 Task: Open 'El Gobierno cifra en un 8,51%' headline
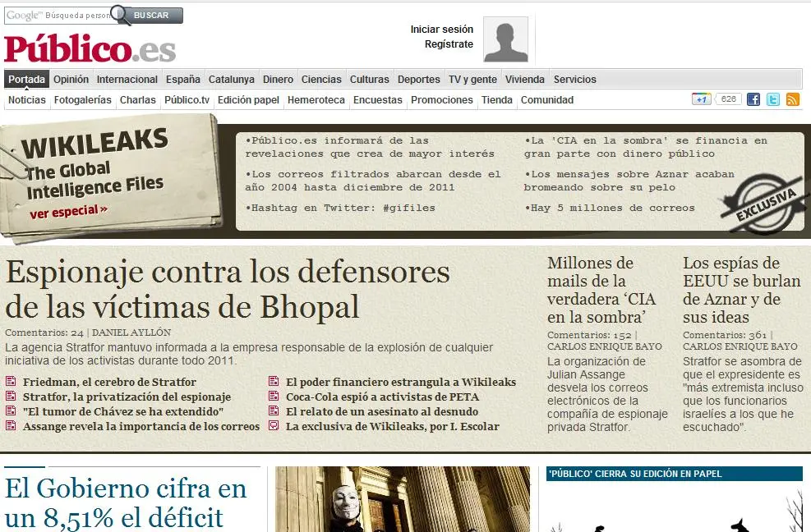click(126, 503)
